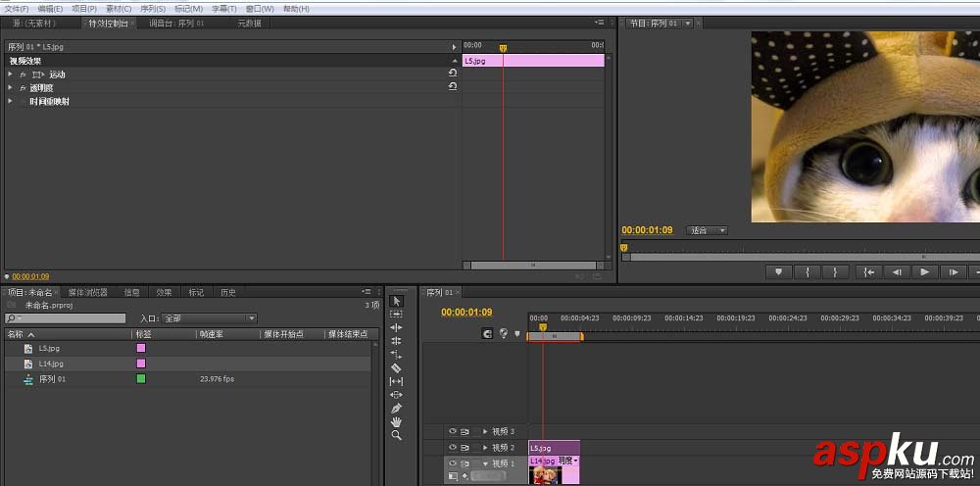Select the Slide tool
The width and height of the screenshot is (980, 486).
tap(396, 395)
